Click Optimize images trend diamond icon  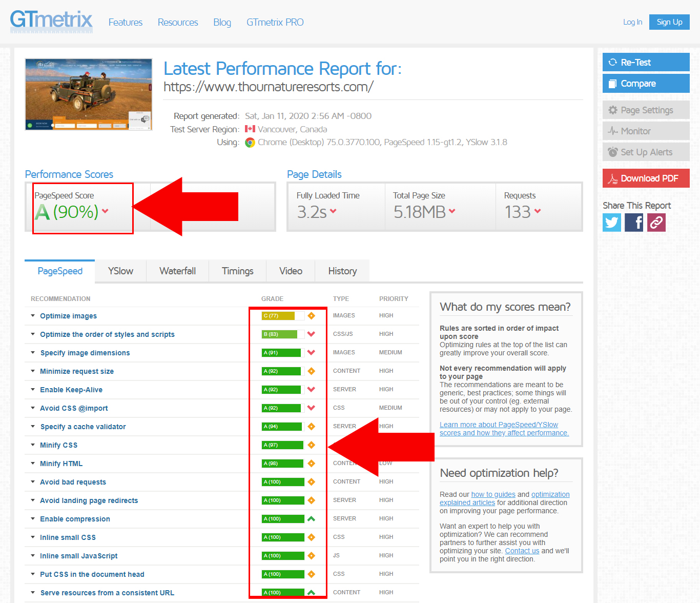pos(311,316)
